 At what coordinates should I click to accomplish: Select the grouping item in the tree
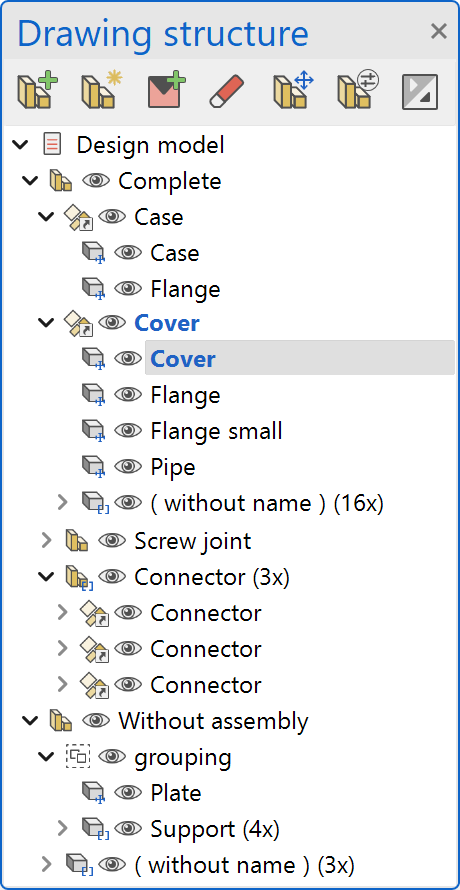coord(183,757)
